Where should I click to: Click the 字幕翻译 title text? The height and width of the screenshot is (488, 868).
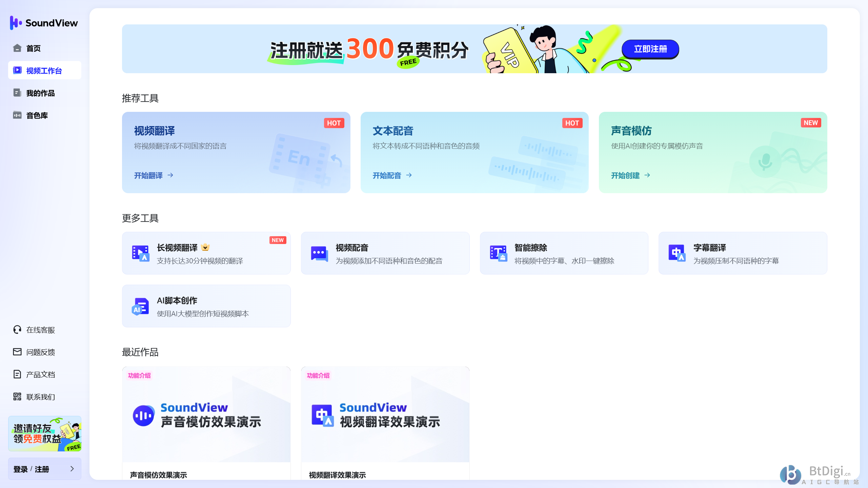tap(710, 248)
